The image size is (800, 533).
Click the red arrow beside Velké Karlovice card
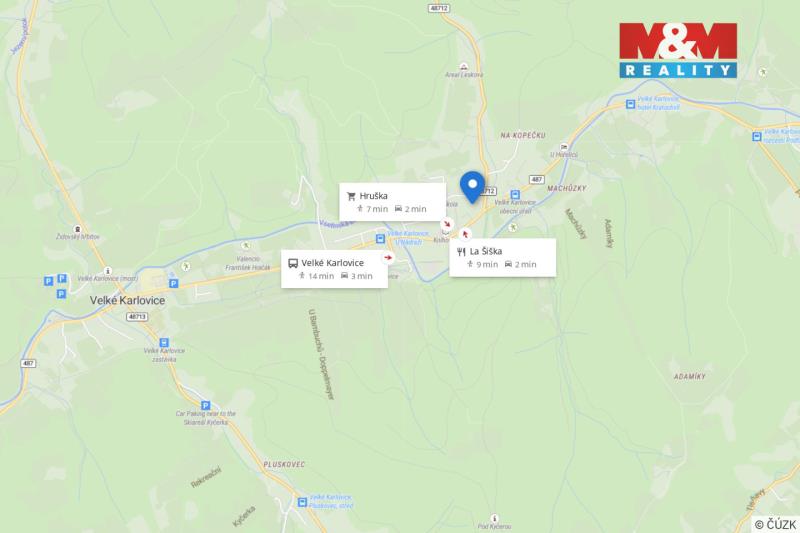[388, 258]
